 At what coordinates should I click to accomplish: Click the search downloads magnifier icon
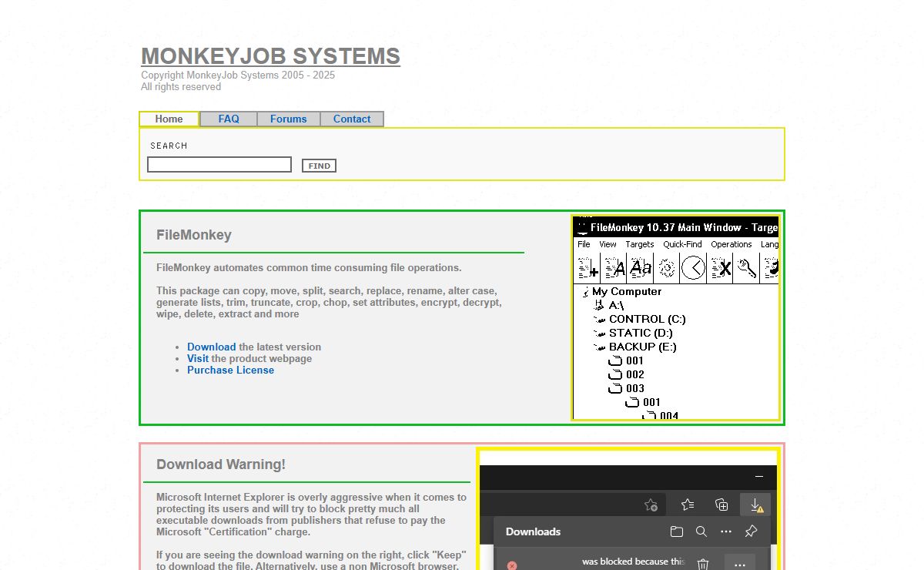[x=701, y=531]
